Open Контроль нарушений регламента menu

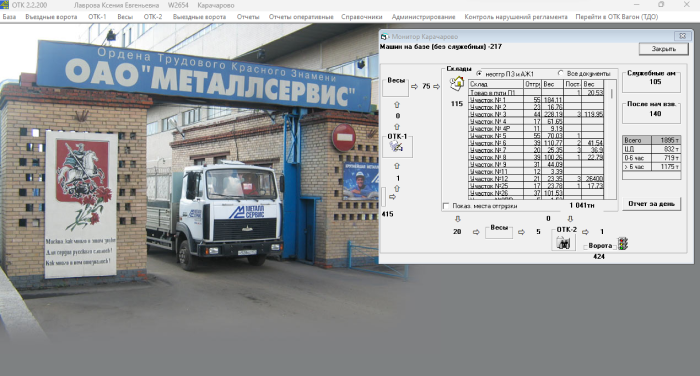(x=516, y=17)
